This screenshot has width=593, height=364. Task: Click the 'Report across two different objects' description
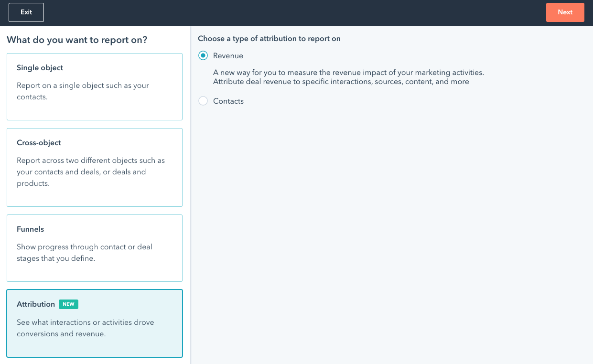pos(91,172)
